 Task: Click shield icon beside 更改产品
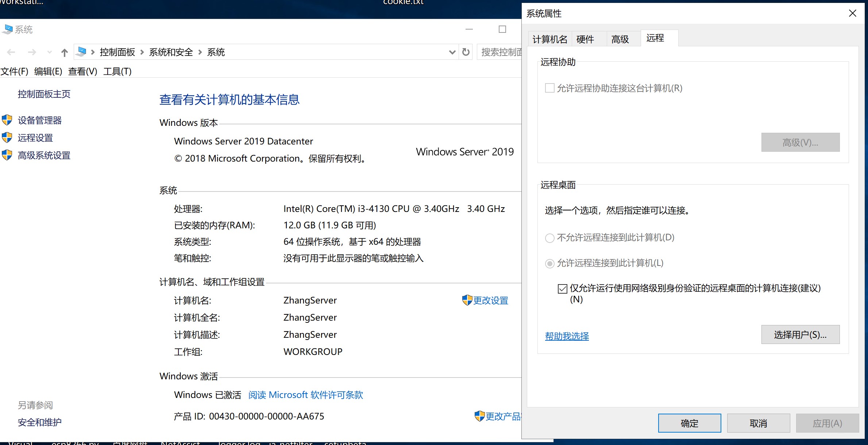pyautogui.click(x=479, y=416)
